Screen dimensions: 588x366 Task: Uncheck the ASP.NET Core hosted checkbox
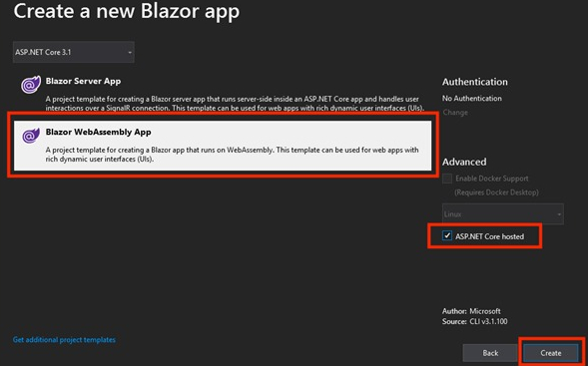447,236
